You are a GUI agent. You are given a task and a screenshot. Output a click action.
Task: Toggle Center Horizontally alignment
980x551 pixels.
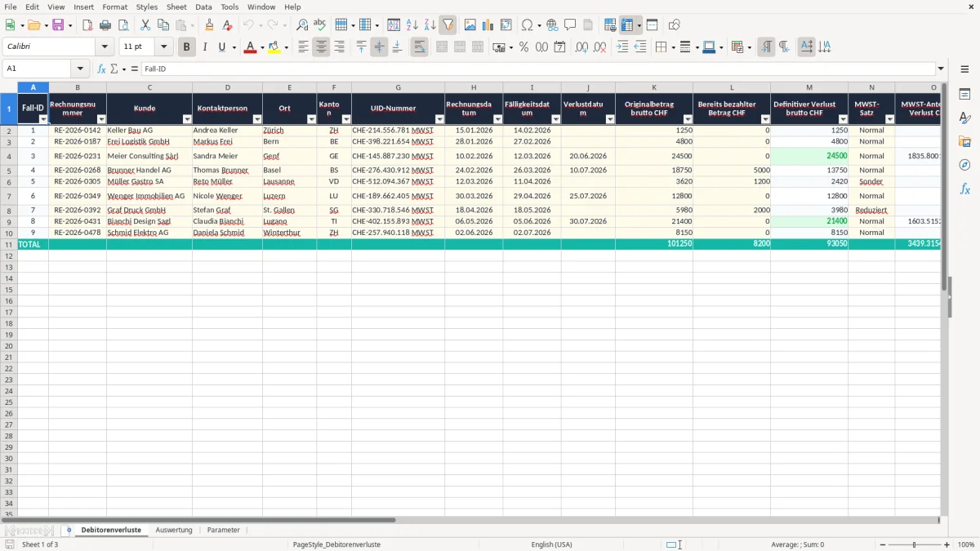321,47
